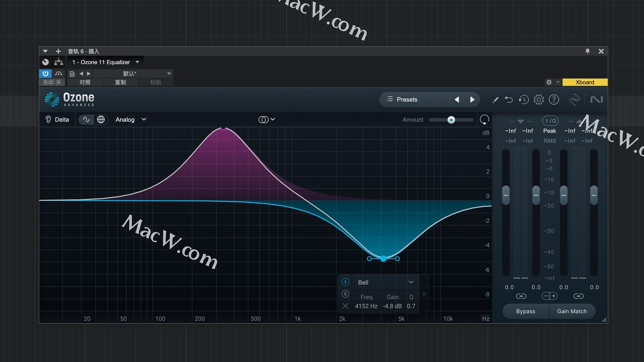Click the Native Instruments logo
The image size is (644, 362).
(x=596, y=100)
